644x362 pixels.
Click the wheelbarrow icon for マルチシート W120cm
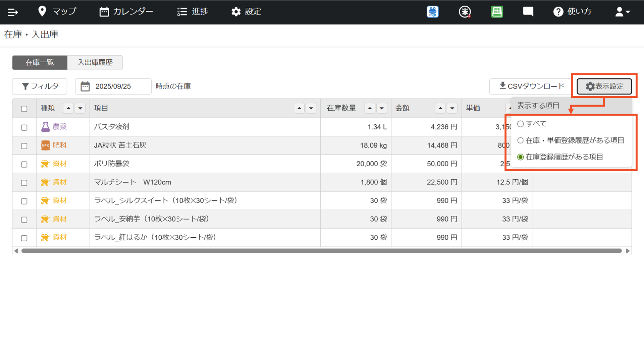tap(45, 182)
